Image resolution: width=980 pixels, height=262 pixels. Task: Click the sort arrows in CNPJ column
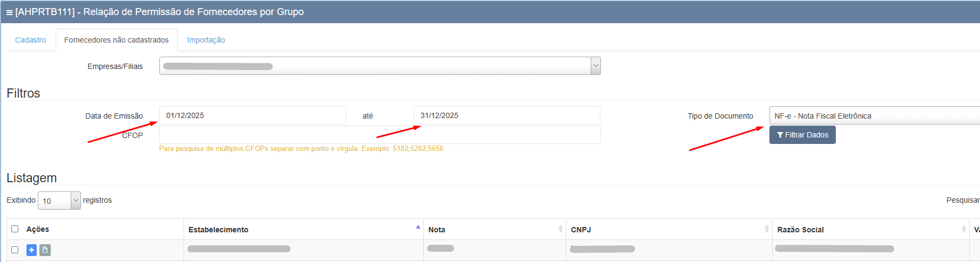tap(767, 229)
